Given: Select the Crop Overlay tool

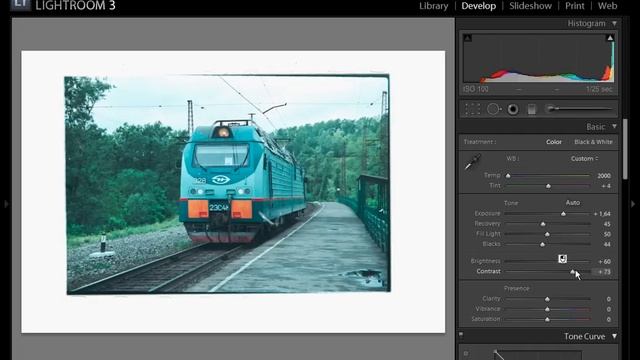Looking at the screenshot, I should coord(473,109).
